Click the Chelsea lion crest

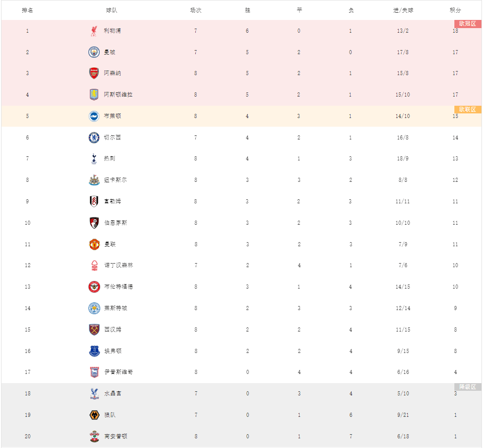click(x=94, y=137)
